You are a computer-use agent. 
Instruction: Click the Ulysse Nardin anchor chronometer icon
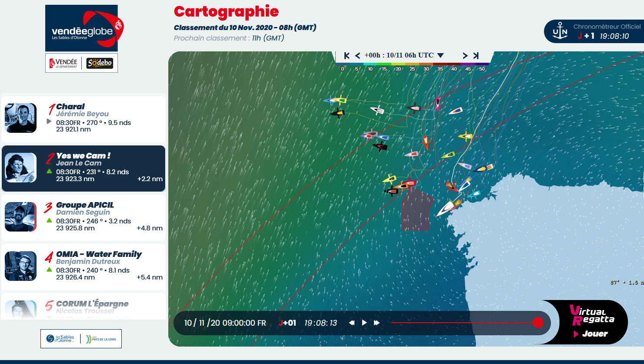[560, 31]
